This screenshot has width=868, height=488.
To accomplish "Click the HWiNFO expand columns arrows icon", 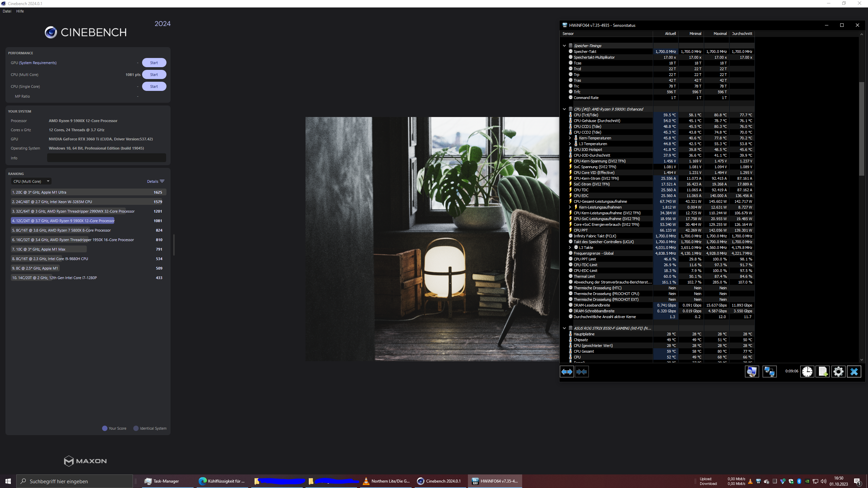I will 567,372.
